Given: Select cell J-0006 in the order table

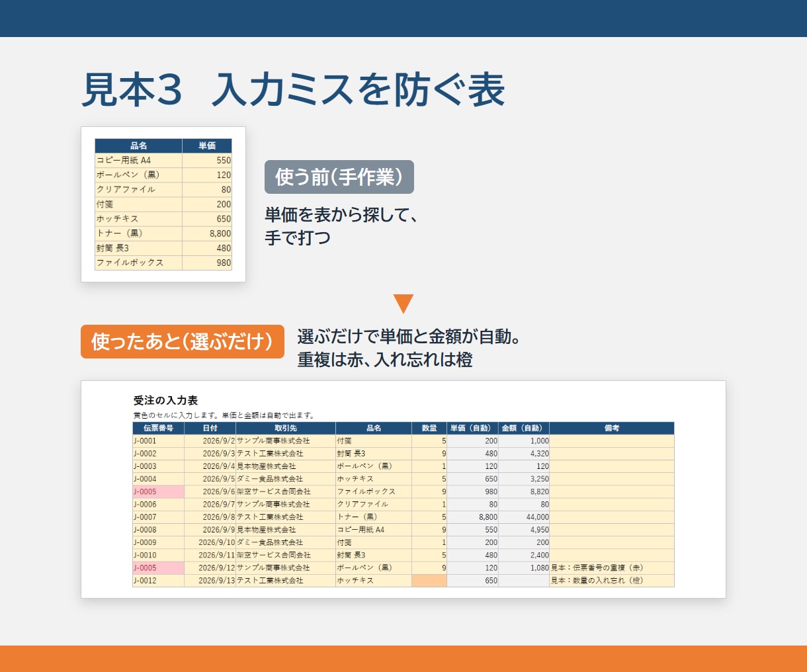Looking at the screenshot, I should click(x=158, y=504).
